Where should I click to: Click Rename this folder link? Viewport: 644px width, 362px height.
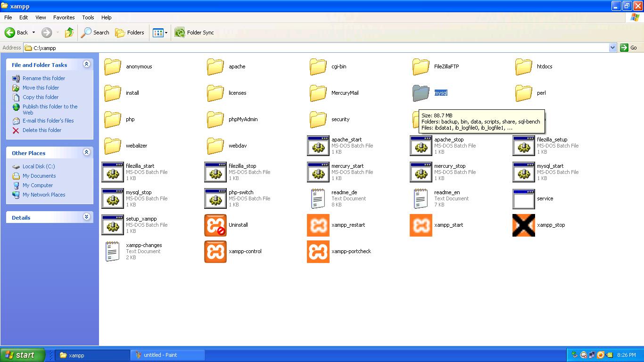pos(44,78)
